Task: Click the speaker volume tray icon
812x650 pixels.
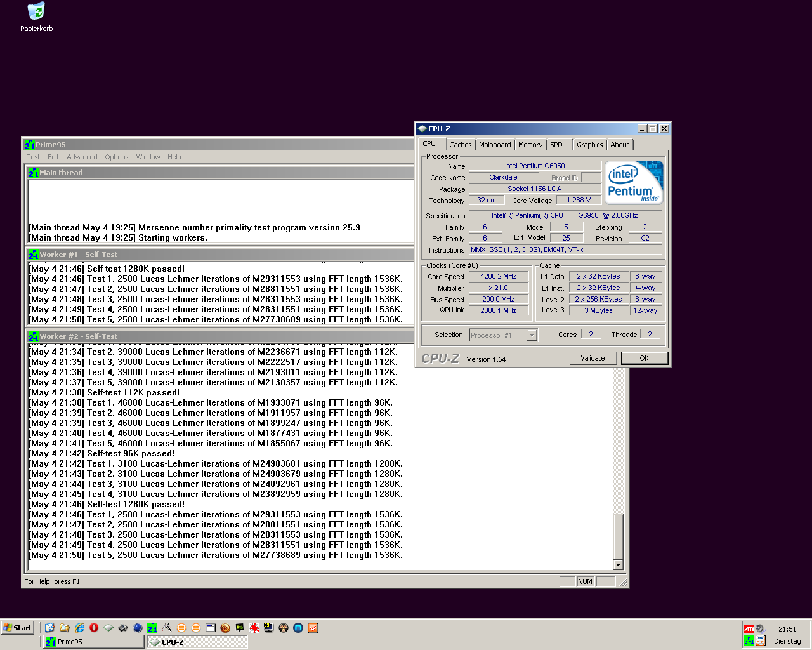Action: (760, 629)
